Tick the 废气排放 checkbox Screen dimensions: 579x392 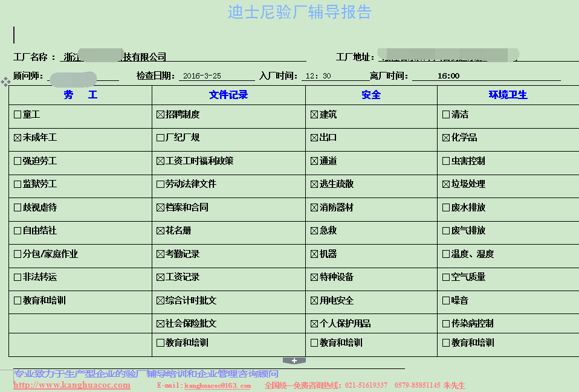point(446,231)
